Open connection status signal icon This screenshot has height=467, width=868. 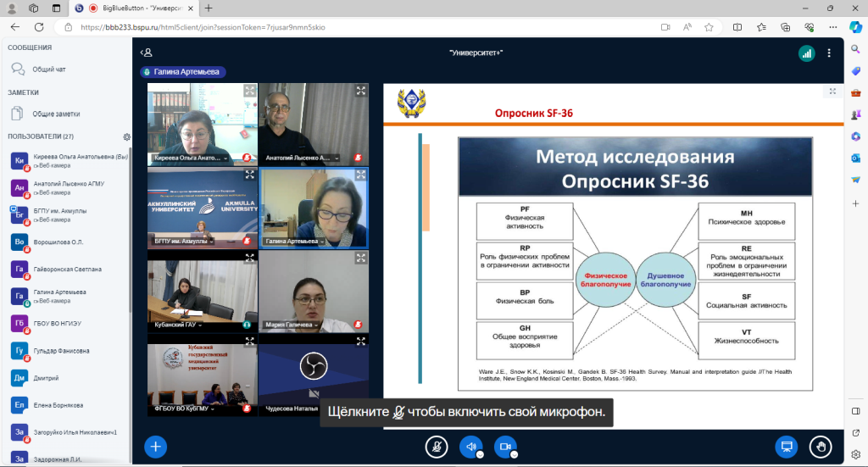pyautogui.click(x=806, y=53)
